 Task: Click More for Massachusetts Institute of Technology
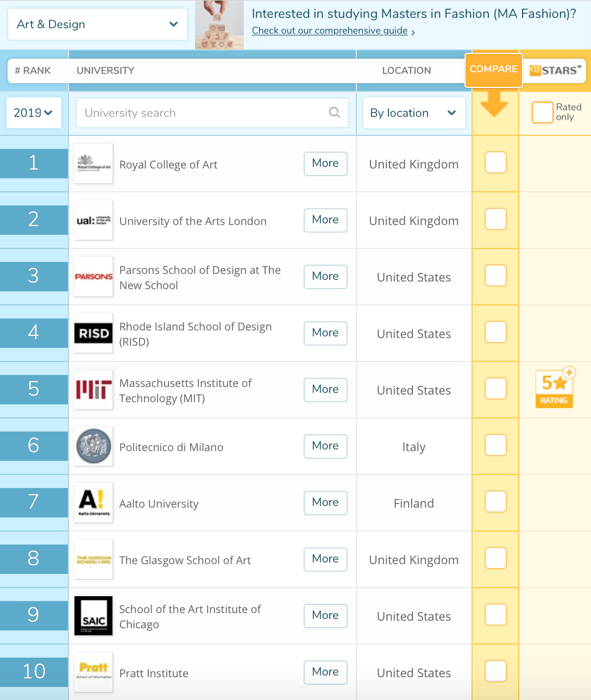click(x=325, y=389)
